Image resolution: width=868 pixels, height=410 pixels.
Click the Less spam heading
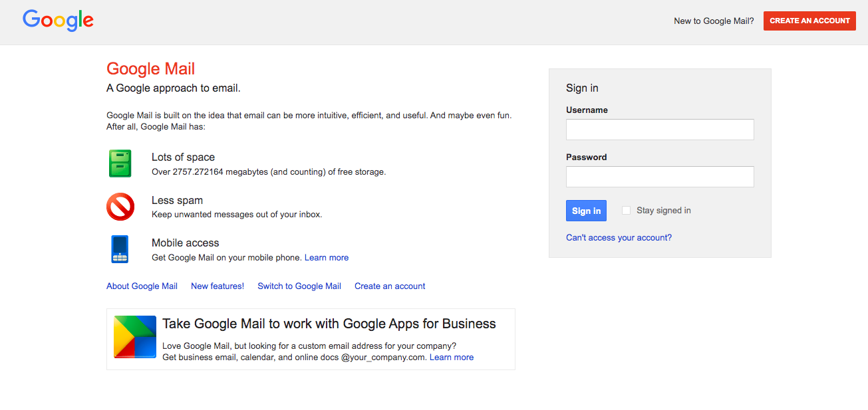tap(177, 201)
